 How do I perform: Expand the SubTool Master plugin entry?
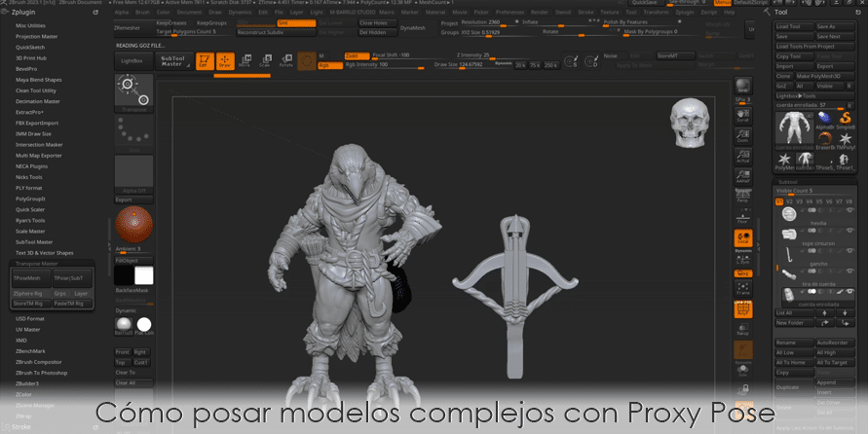(34, 242)
